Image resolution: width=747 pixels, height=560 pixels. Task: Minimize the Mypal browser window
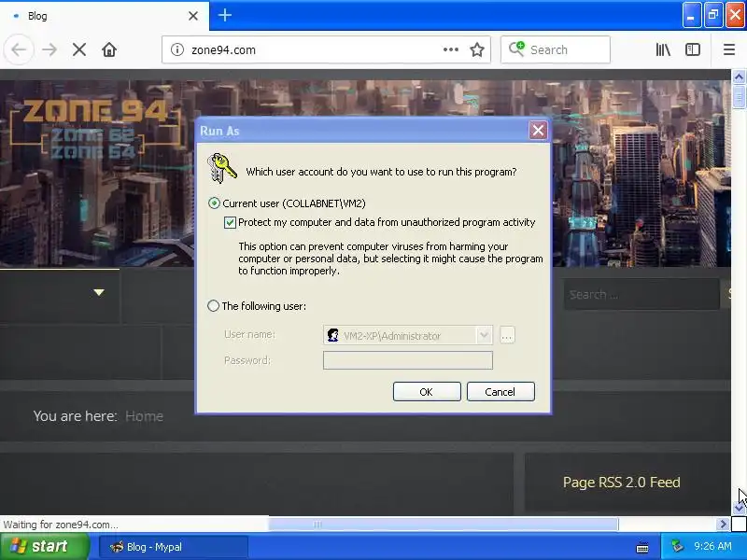tap(691, 16)
